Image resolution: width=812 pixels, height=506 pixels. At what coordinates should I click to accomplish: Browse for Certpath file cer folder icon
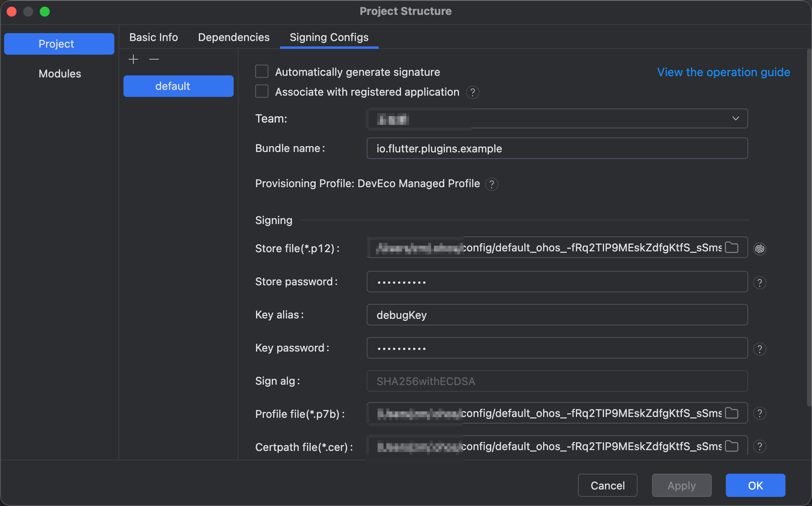point(732,446)
